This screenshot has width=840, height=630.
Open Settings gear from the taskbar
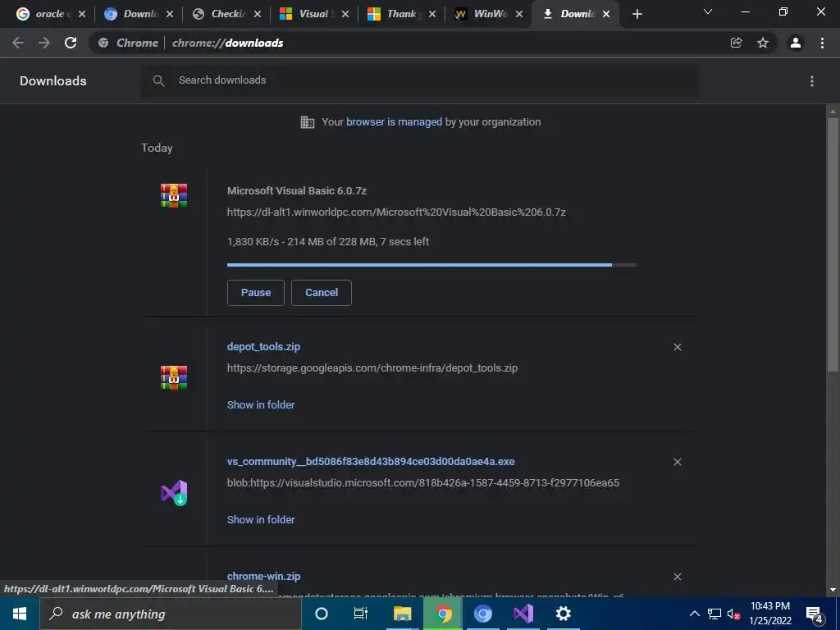pyautogui.click(x=563, y=614)
